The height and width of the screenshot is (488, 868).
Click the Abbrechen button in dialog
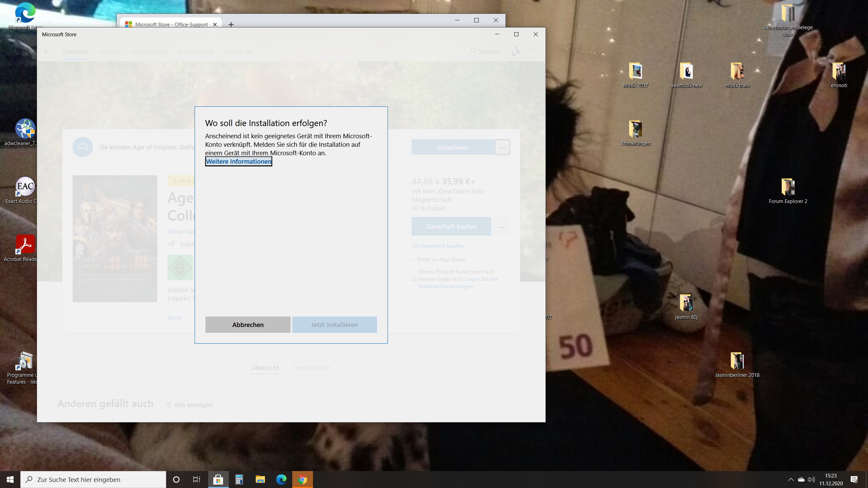click(x=248, y=325)
